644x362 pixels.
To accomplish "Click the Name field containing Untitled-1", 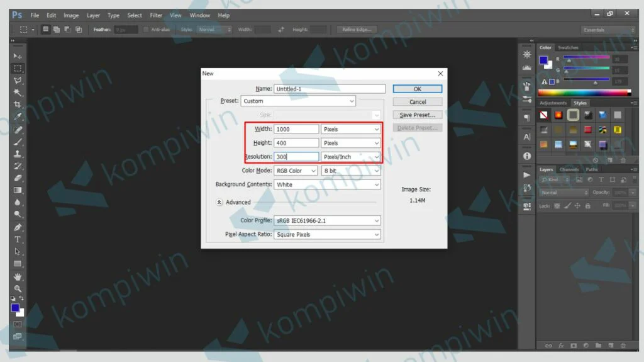I will click(330, 89).
